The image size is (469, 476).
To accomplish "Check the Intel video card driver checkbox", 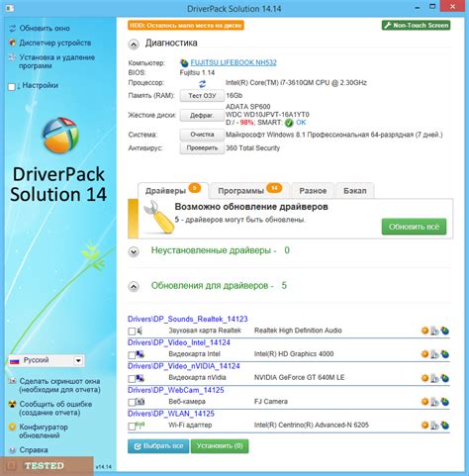I will (x=132, y=355).
